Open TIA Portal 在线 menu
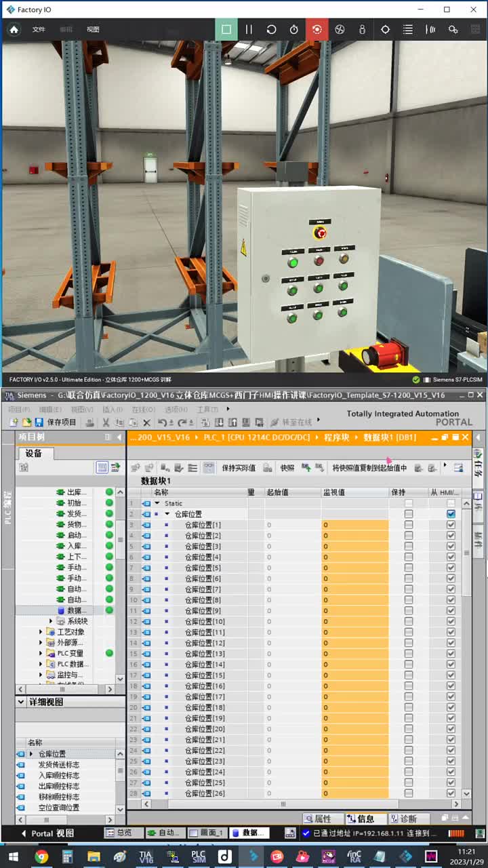Viewport: 488px width, 868px height. (143, 410)
